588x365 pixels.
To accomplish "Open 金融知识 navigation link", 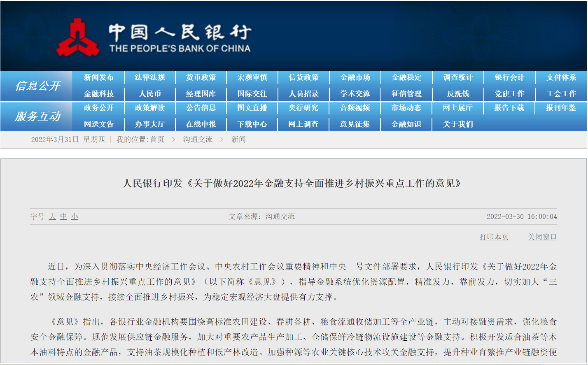I will point(406,124).
